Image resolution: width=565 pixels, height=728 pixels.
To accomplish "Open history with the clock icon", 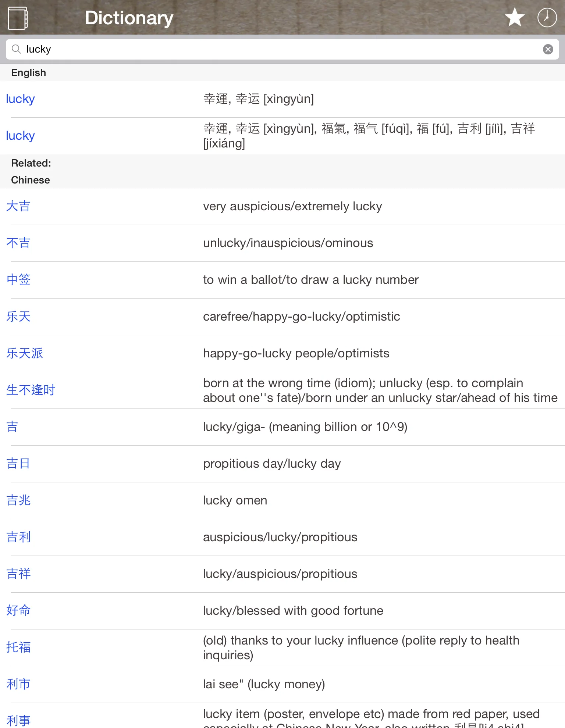I will (x=547, y=17).
